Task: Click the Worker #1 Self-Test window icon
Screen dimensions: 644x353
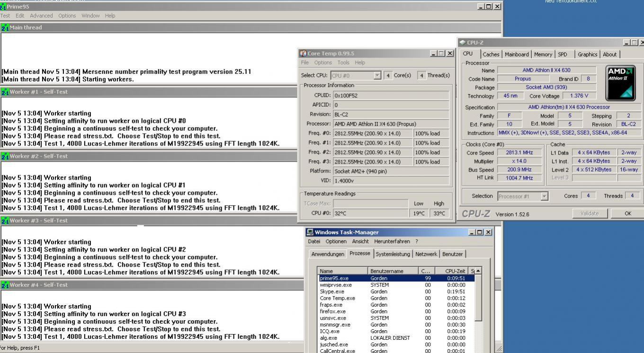Action: [x=5, y=92]
